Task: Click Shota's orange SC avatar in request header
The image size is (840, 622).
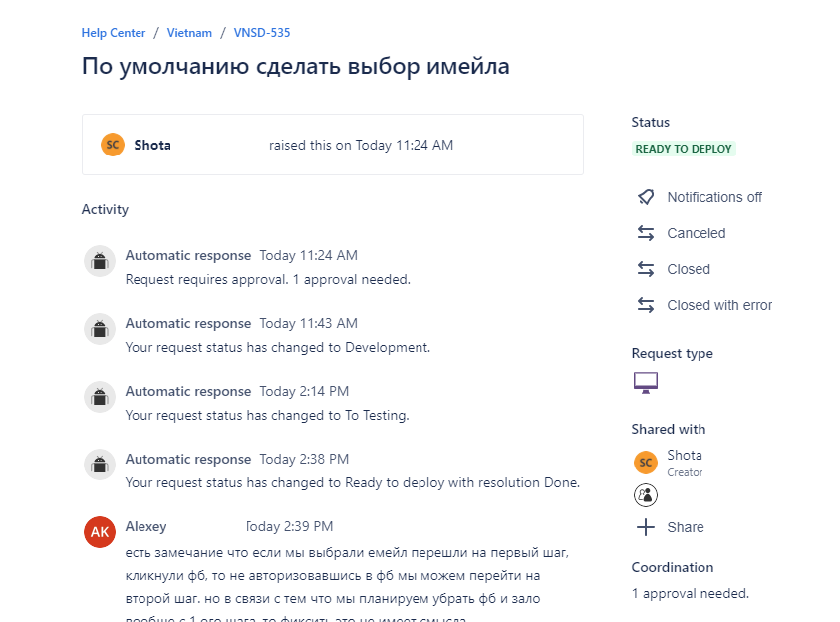Action: pyautogui.click(x=113, y=145)
